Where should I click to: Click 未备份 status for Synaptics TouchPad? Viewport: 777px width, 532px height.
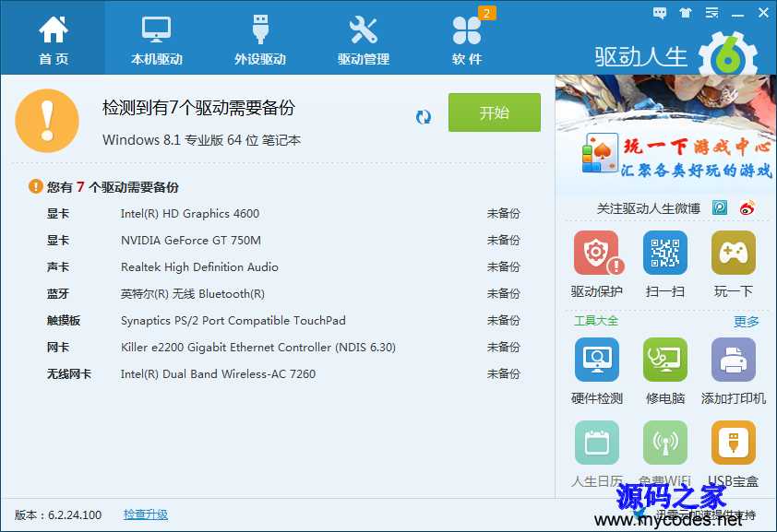[504, 321]
